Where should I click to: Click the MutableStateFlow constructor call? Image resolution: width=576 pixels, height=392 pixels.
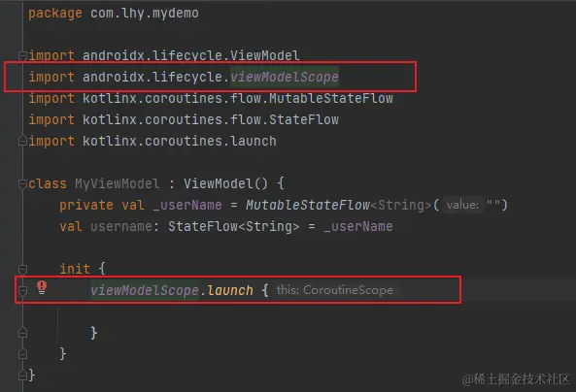(308, 205)
